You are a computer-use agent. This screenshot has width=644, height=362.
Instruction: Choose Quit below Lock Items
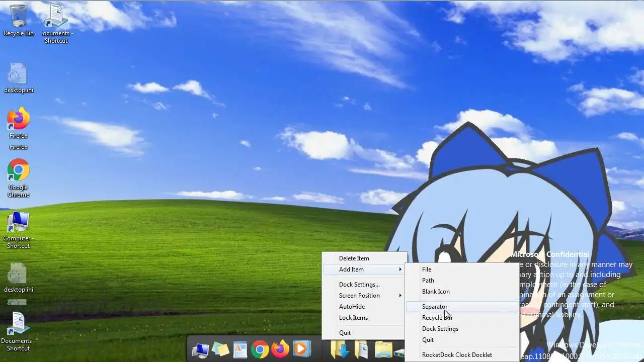click(364, 333)
